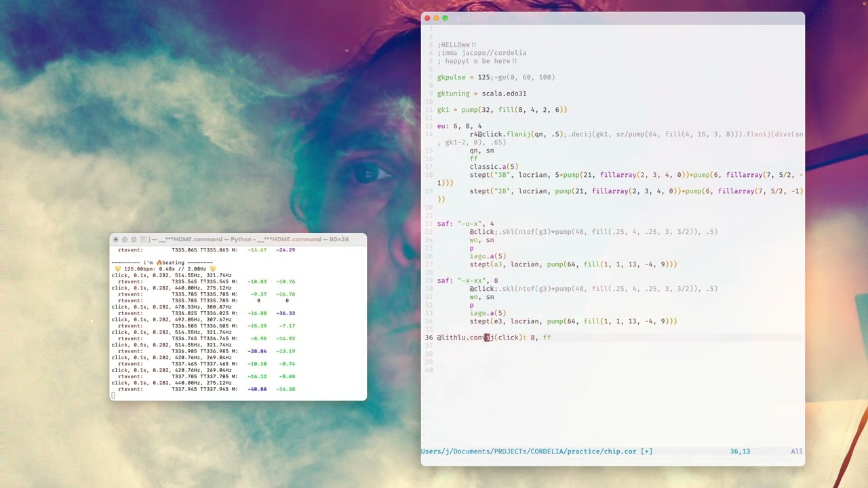Place cursor on 'r4@click.flanij' text
The height and width of the screenshot is (488, 868).
(500, 134)
